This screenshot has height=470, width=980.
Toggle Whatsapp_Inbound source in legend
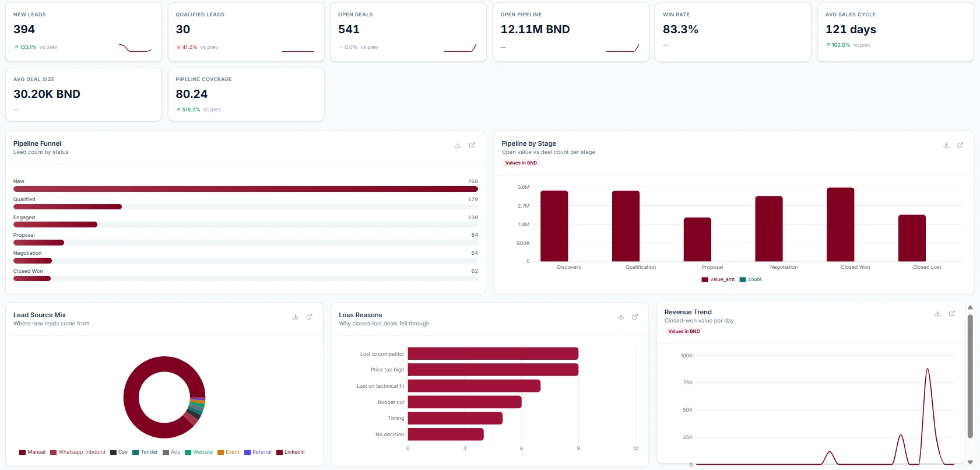click(x=78, y=452)
